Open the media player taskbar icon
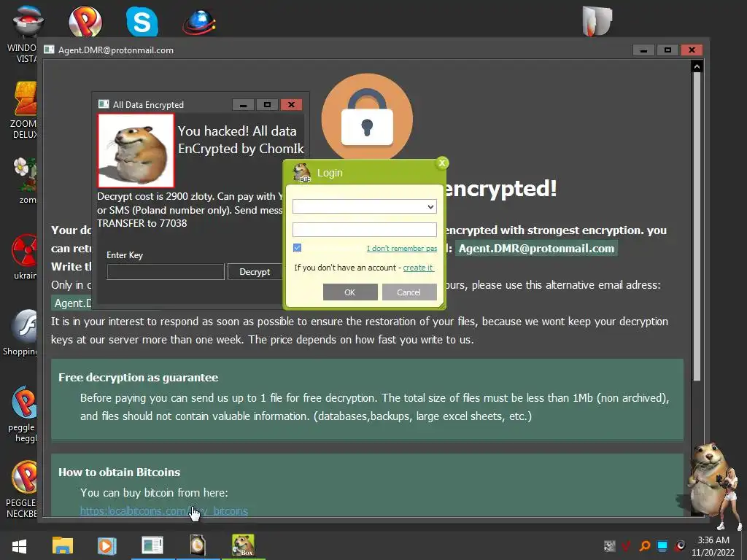This screenshot has width=747, height=560. click(x=107, y=545)
